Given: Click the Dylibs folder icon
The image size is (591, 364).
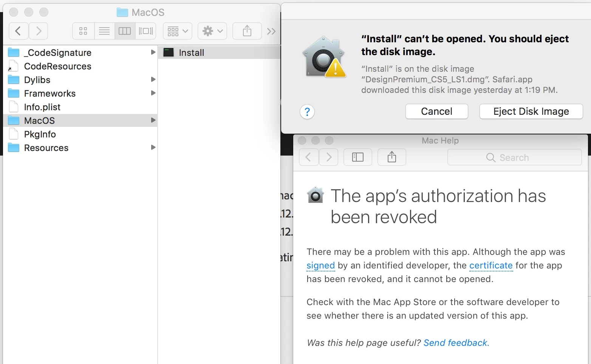Looking at the screenshot, I should 14,79.
